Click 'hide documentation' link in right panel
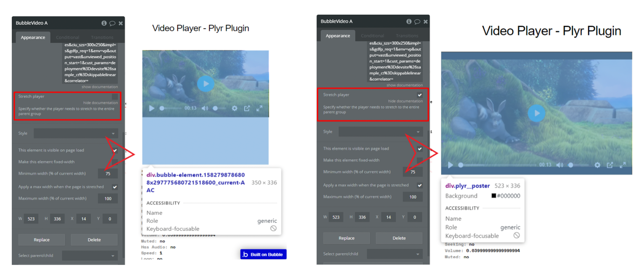This screenshot has height=274, width=644. tap(405, 101)
